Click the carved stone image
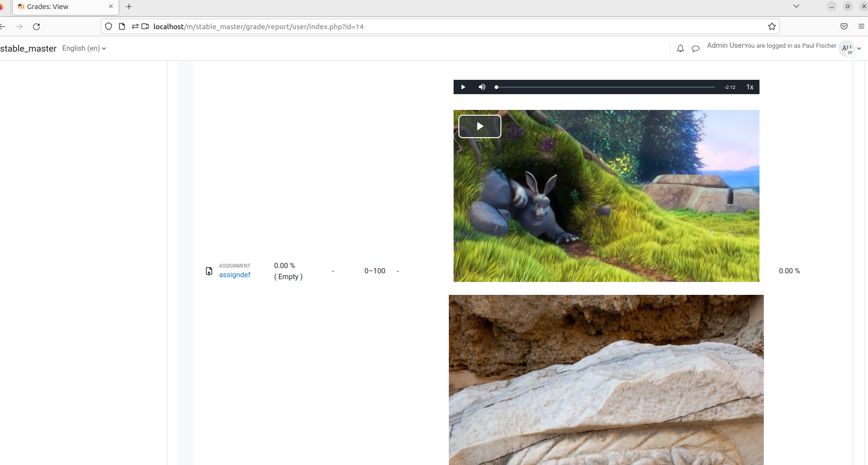 [606, 380]
